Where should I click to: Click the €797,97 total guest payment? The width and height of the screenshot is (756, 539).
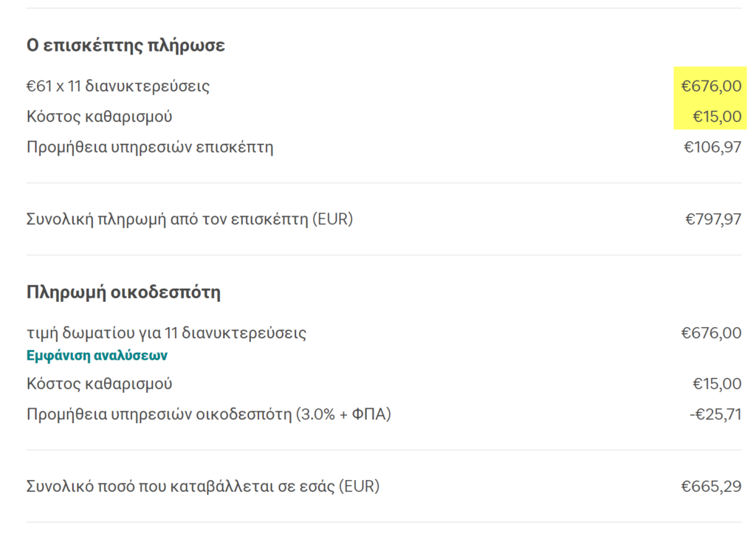pyautogui.click(x=713, y=219)
